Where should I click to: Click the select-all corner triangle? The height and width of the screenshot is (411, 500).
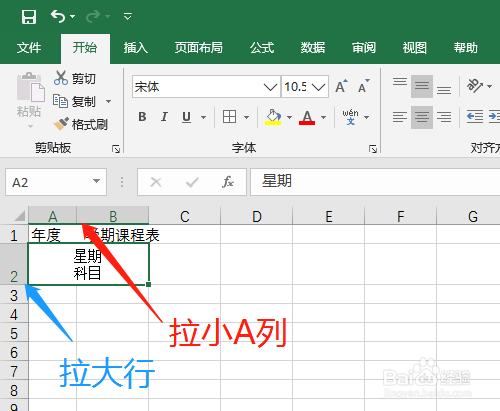[19, 216]
